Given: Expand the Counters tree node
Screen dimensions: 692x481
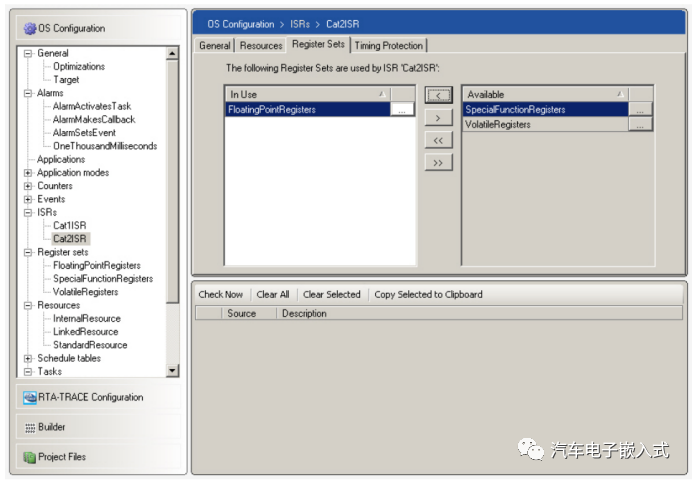Looking at the screenshot, I should [x=28, y=186].
